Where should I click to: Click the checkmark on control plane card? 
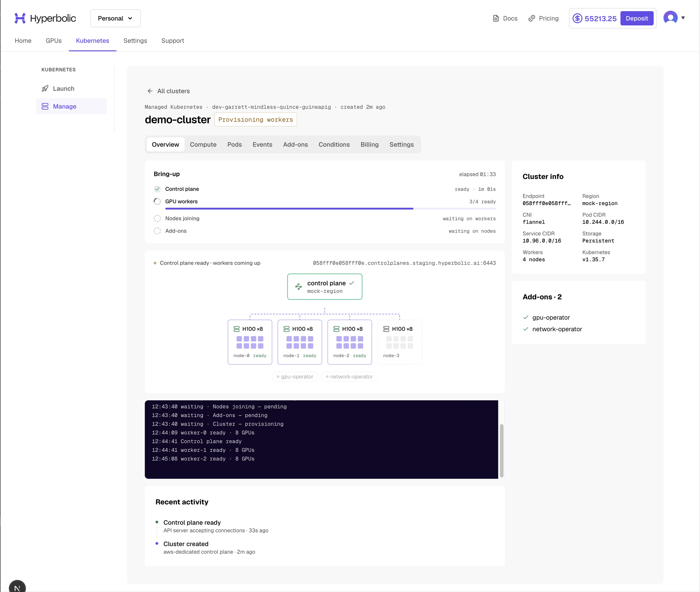point(351,283)
